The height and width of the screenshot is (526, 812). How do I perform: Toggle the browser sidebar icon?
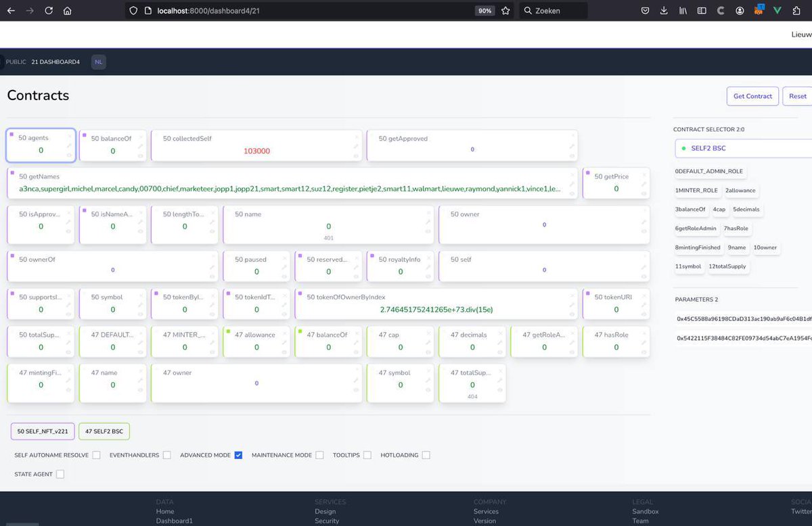tap(702, 11)
